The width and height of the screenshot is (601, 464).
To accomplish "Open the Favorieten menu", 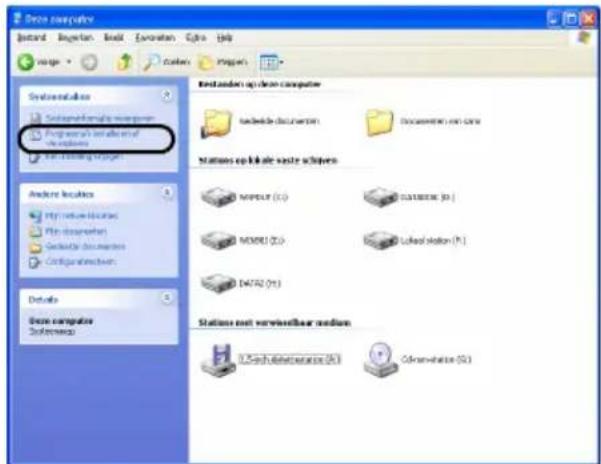I will (x=155, y=38).
